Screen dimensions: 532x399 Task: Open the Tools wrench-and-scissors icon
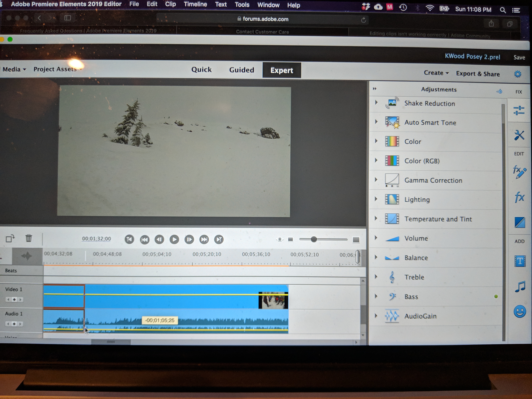coord(519,135)
